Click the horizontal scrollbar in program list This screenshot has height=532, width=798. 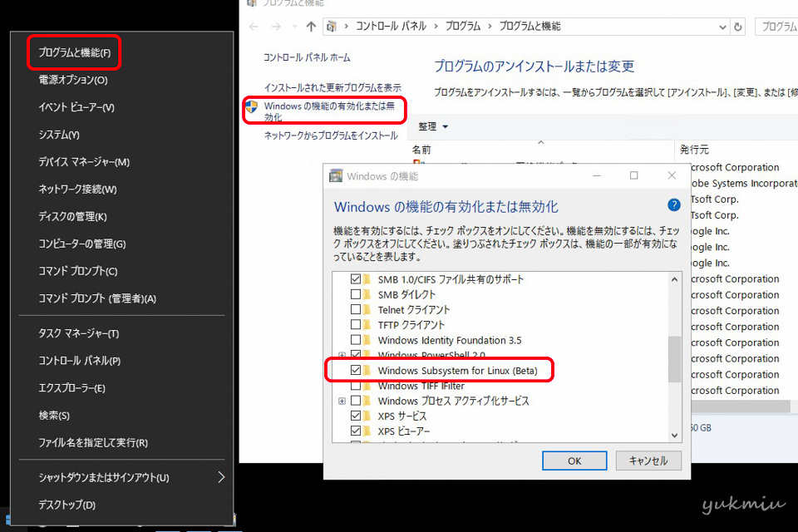(x=741, y=406)
